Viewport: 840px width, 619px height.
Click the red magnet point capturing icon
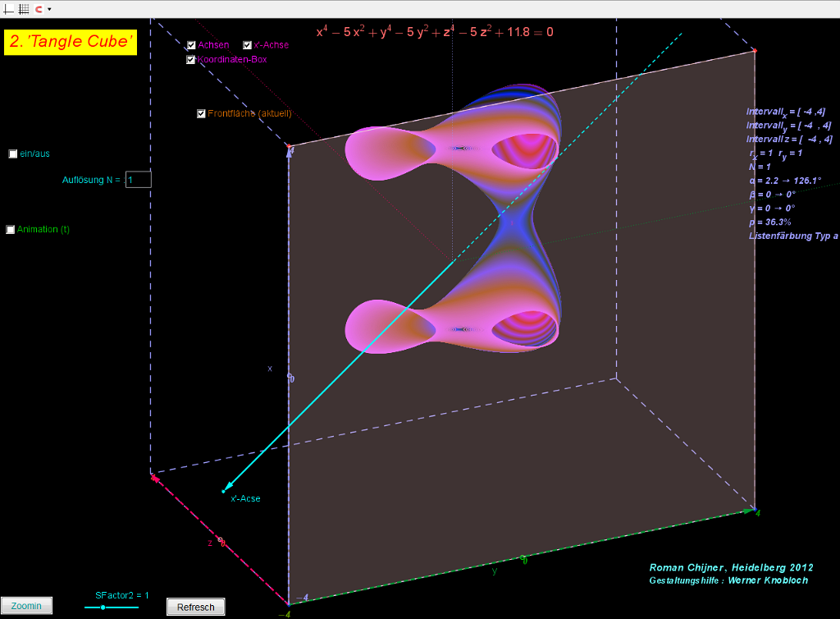(39, 9)
